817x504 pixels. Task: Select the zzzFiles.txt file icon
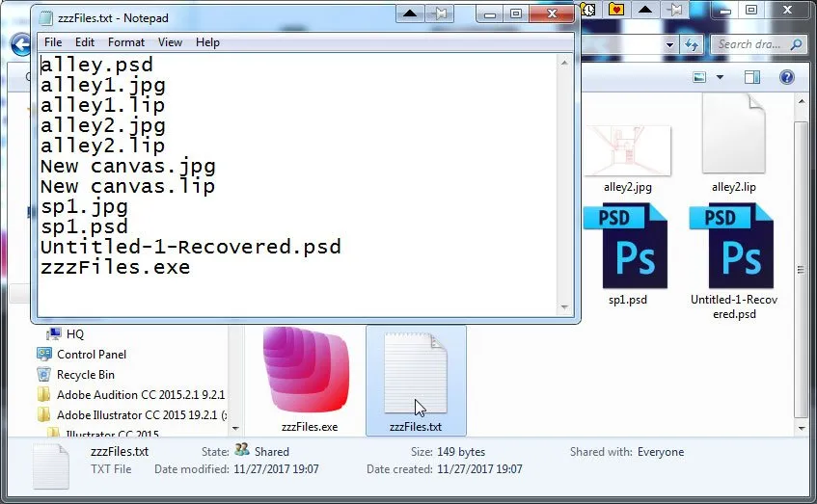(x=416, y=375)
